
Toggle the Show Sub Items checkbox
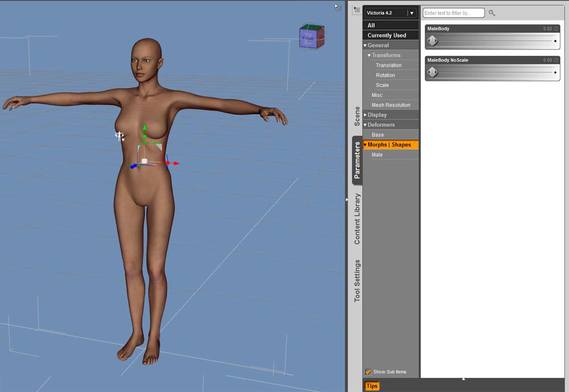369,372
